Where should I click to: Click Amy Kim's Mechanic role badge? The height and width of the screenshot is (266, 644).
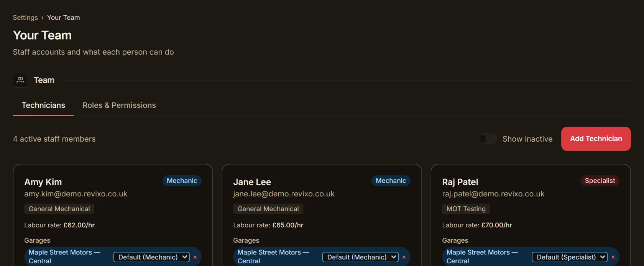coord(182,181)
